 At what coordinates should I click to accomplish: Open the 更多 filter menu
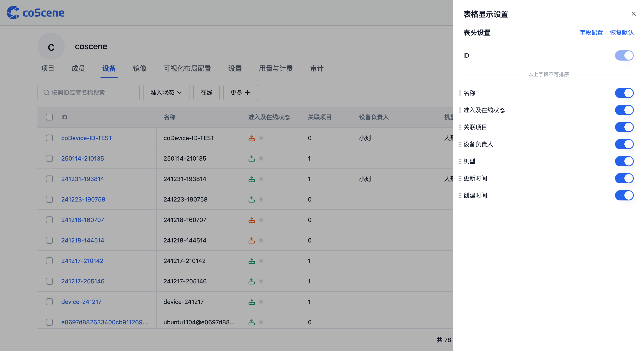(240, 93)
